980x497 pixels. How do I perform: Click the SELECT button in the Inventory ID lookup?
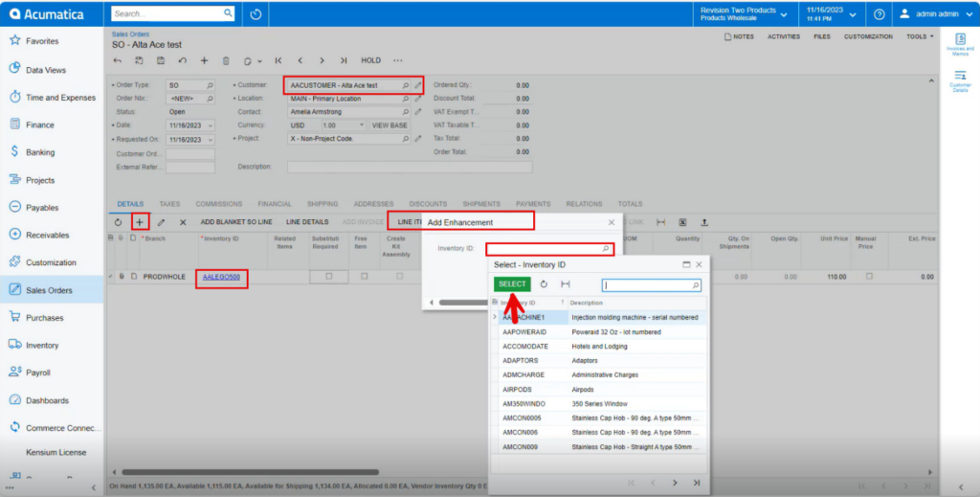pos(512,283)
